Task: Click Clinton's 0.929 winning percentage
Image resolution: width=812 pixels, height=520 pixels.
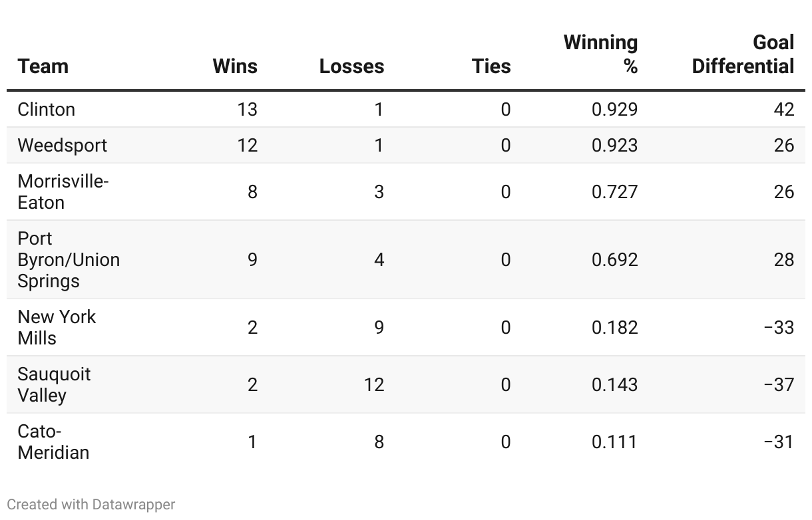Action: coord(614,109)
